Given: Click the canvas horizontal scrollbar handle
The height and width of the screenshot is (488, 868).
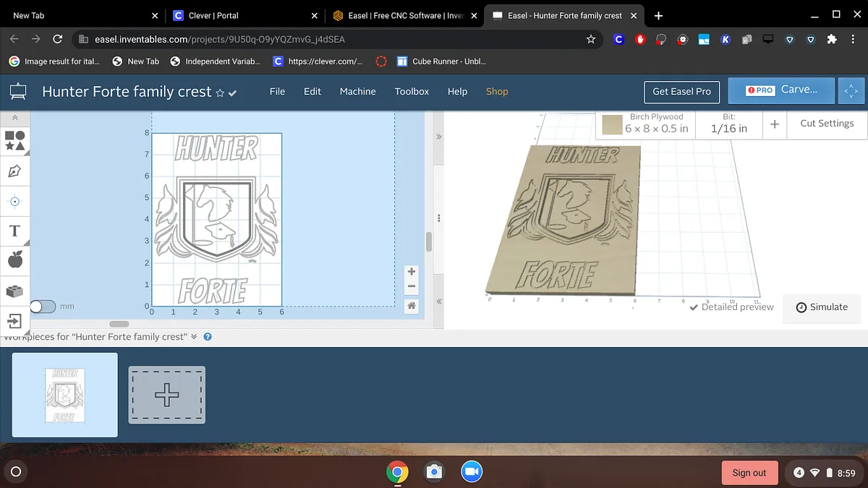Looking at the screenshot, I should point(119,324).
